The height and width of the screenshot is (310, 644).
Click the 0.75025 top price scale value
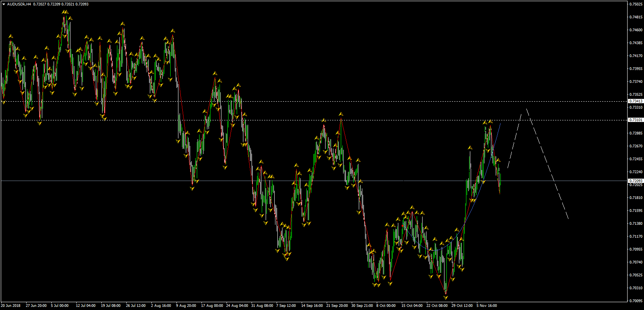[636, 4]
